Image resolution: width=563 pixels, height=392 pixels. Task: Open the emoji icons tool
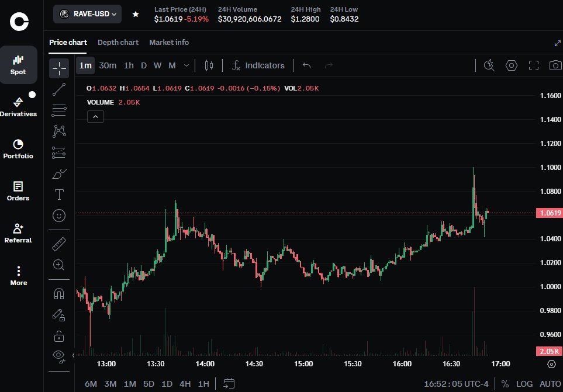(59, 216)
